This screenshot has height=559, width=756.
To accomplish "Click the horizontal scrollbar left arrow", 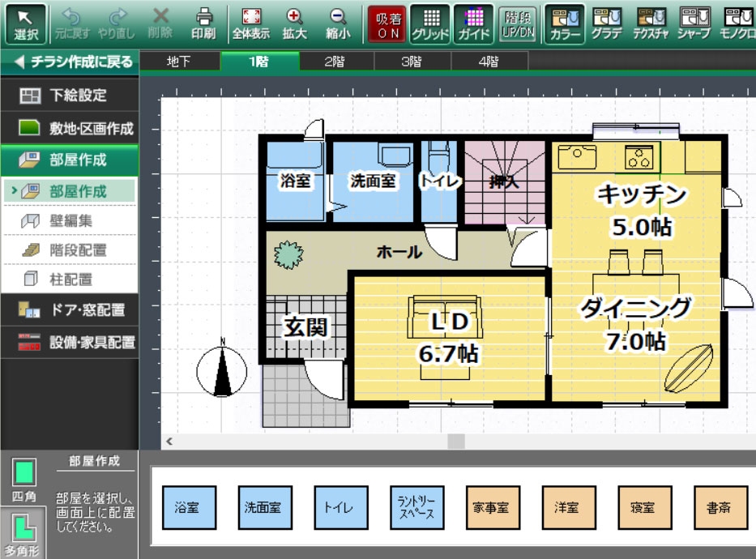I will (x=170, y=442).
